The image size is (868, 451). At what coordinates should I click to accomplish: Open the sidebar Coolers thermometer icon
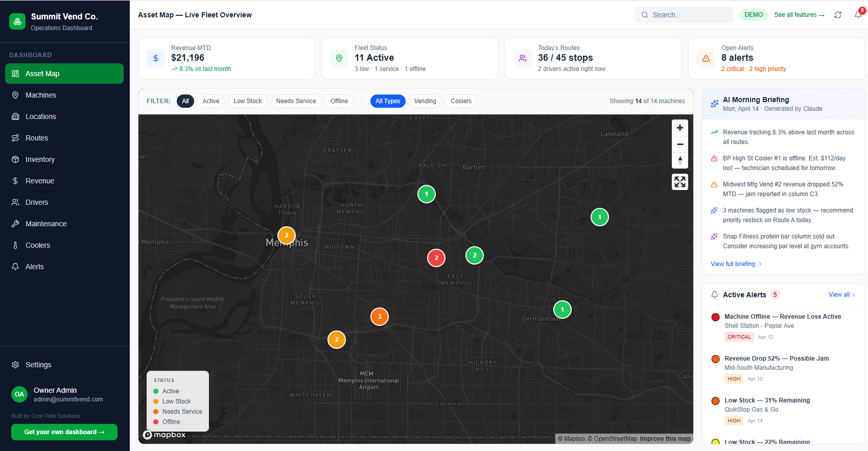pyautogui.click(x=15, y=245)
